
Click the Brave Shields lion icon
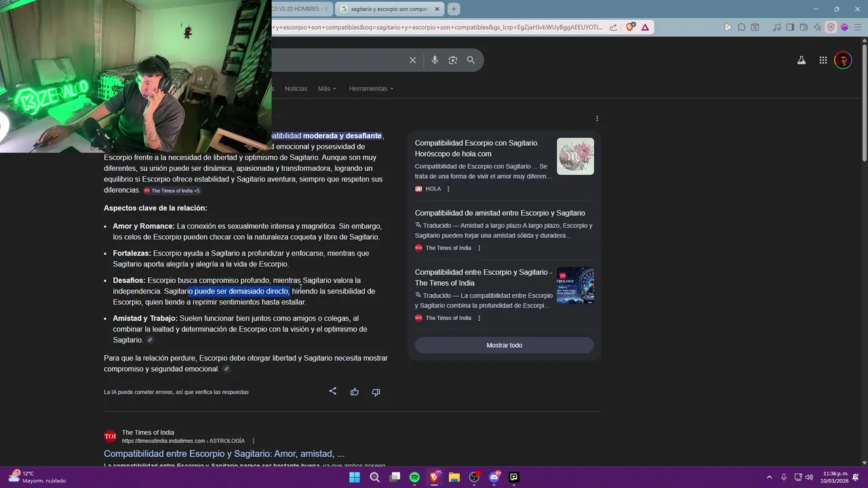(631, 27)
